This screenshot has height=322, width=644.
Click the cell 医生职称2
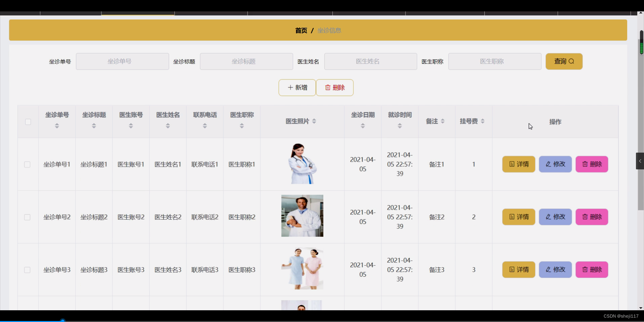(242, 217)
